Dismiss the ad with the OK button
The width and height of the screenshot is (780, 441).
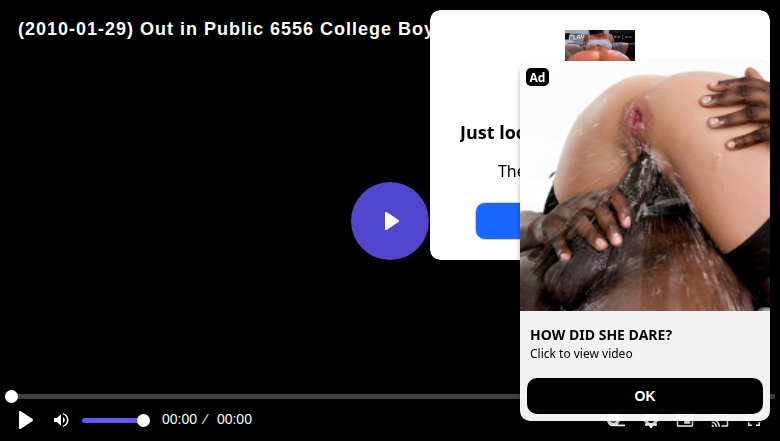(645, 396)
